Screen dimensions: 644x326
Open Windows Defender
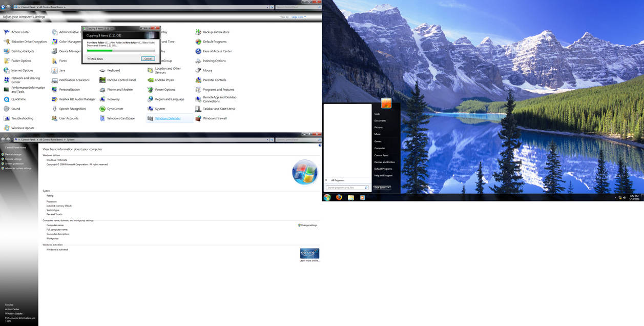(x=168, y=118)
